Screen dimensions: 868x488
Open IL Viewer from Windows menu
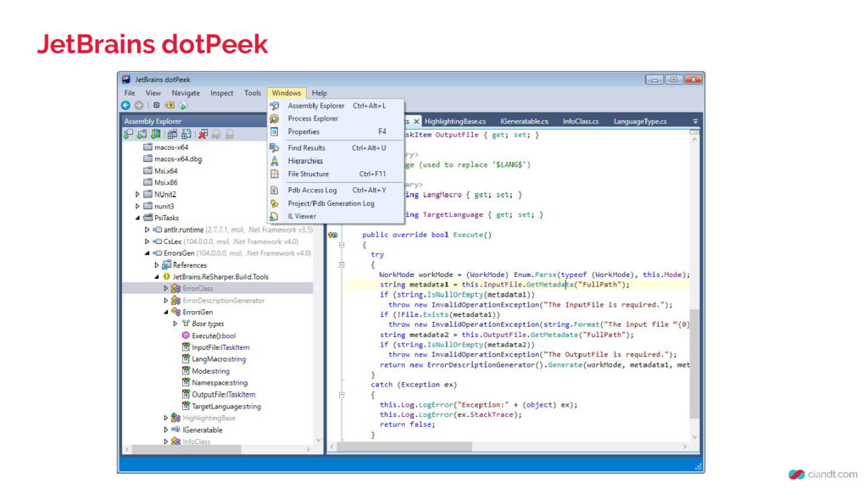pos(336,216)
